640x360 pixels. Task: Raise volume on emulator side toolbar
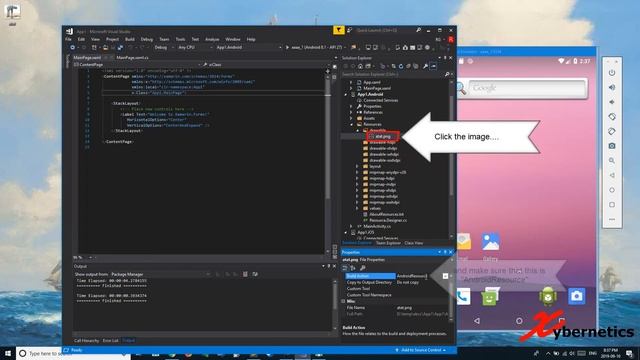click(x=611, y=87)
